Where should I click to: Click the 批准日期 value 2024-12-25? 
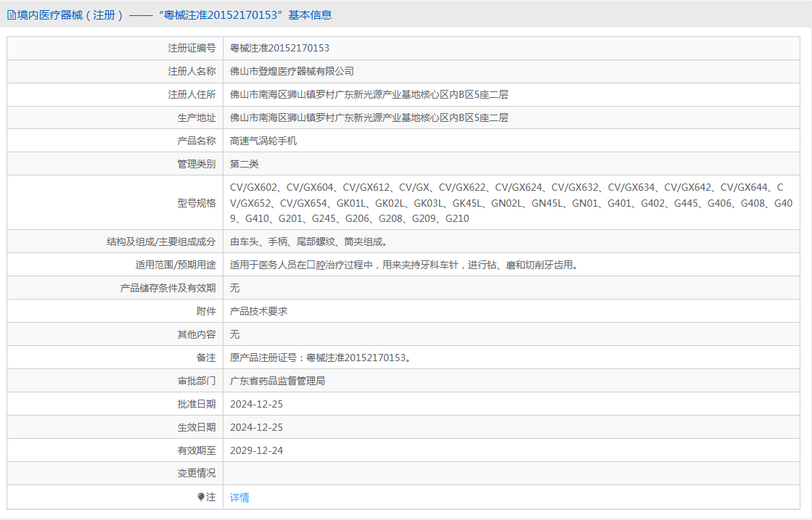(256, 404)
